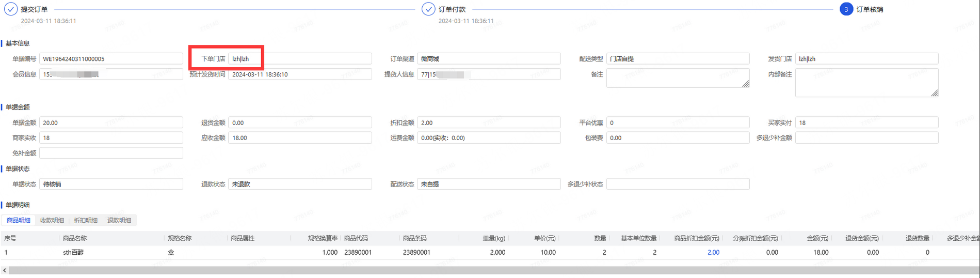The image size is (980, 278).
Task: Click inside the 内部备注 textarea
Action: (866, 83)
